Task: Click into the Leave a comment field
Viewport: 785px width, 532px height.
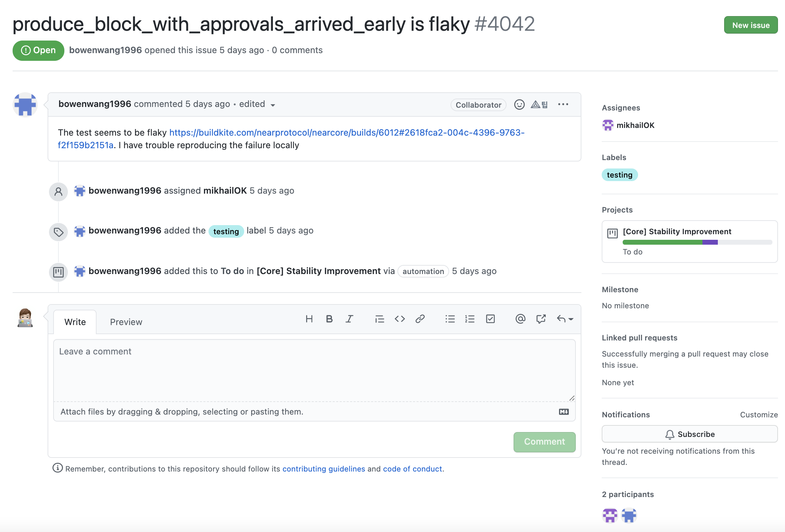Action: (314, 371)
